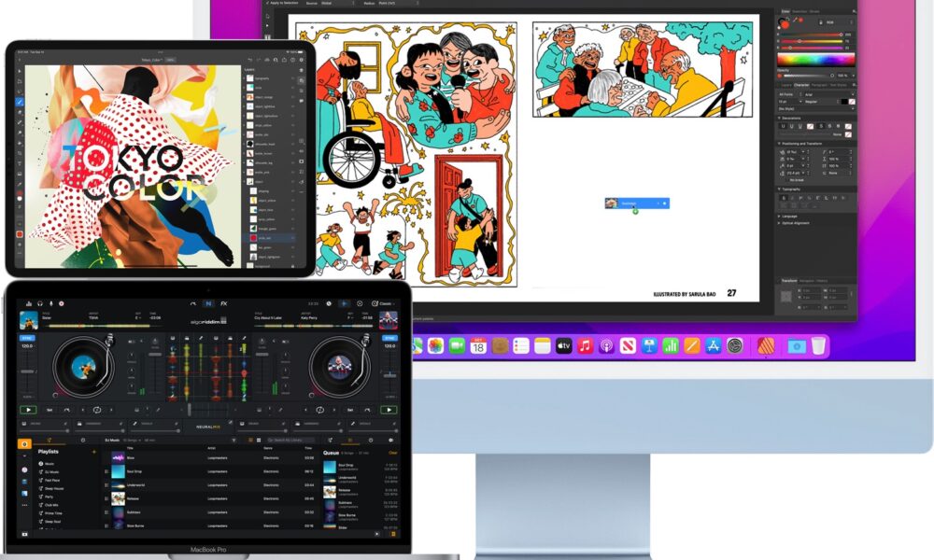Screen dimensions: 934x560
Task: Open Photos from the iMac dock
Action: [x=435, y=345]
